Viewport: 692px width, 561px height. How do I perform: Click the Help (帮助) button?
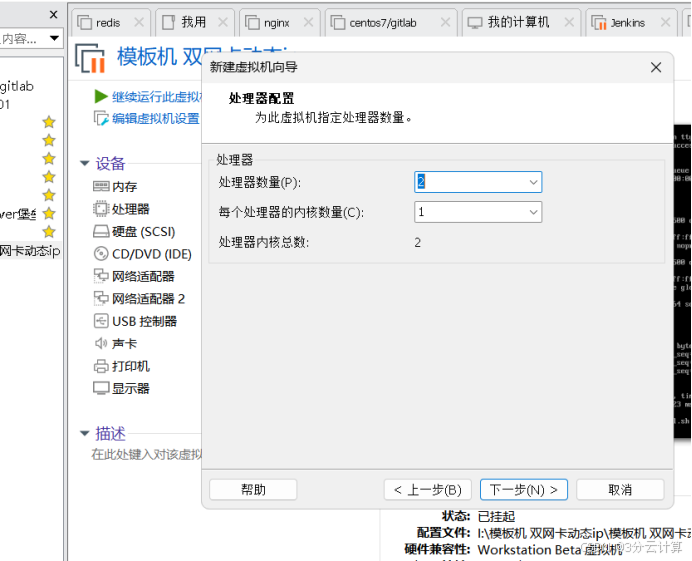pyautogui.click(x=253, y=490)
